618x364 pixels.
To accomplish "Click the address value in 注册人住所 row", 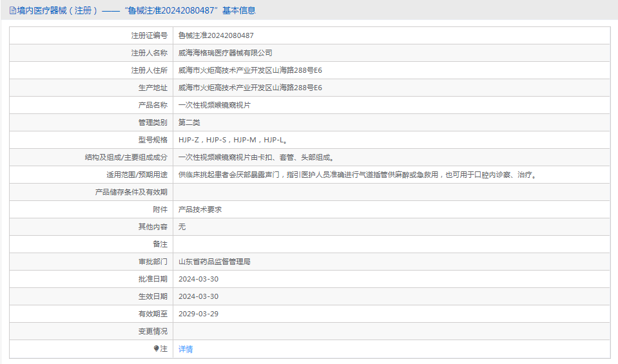I will [250, 70].
